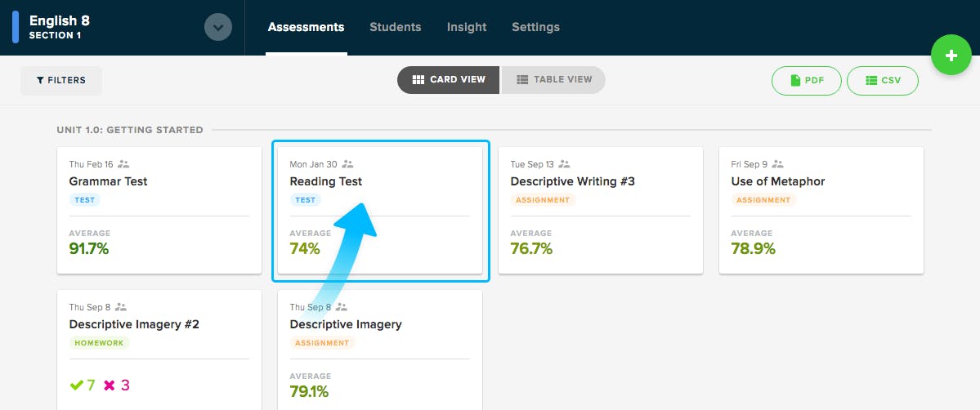This screenshot has width=980, height=410.
Task: Go to the Settings tab
Action: [535, 27]
